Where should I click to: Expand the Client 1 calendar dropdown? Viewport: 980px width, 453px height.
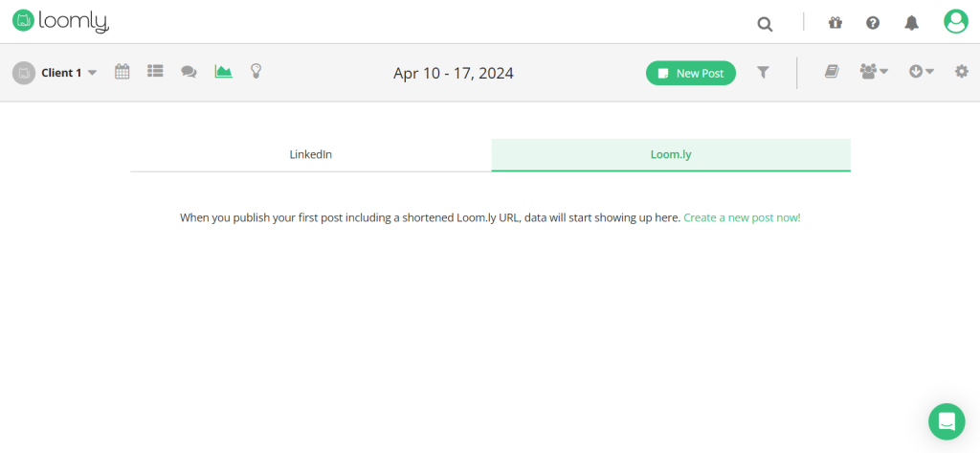(55, 73)
